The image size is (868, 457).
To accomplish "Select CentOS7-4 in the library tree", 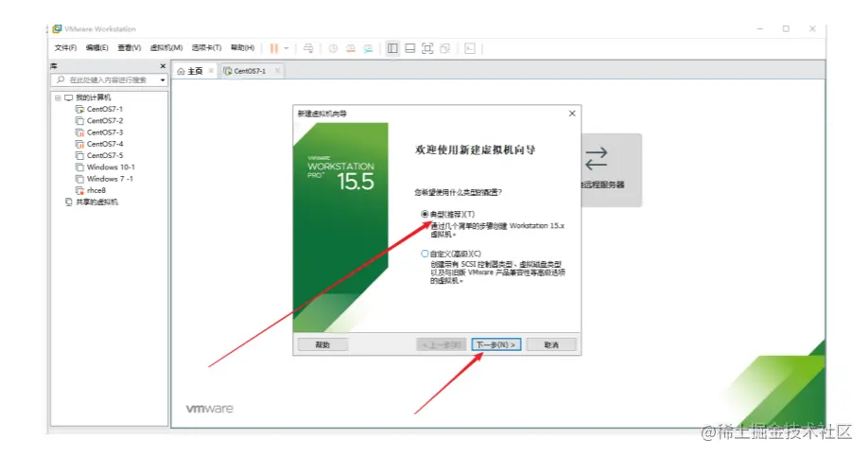I will click(x=105, y=144).
